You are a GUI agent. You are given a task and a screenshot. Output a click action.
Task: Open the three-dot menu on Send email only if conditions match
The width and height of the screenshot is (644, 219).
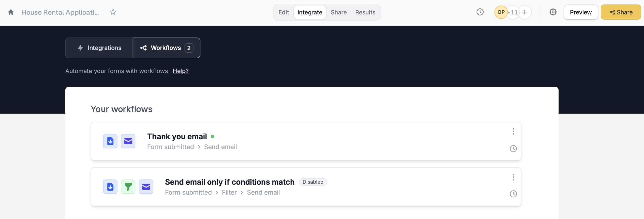pos(513,177)
